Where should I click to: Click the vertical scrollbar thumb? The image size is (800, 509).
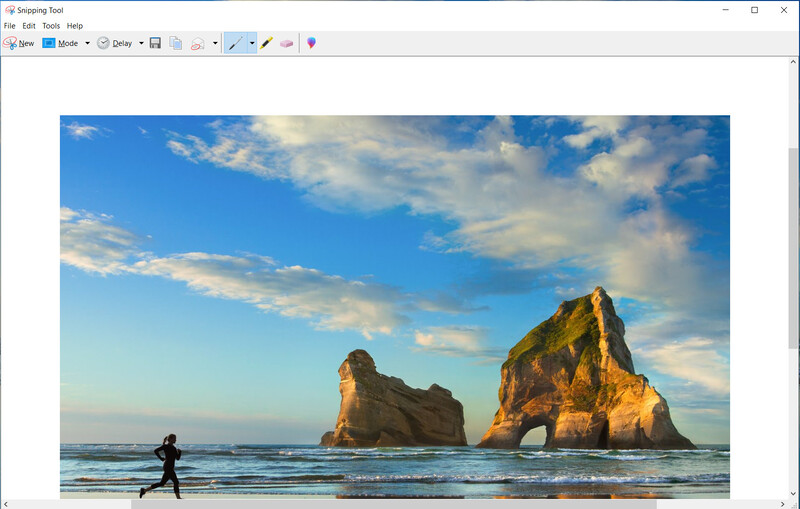[793, 248]
